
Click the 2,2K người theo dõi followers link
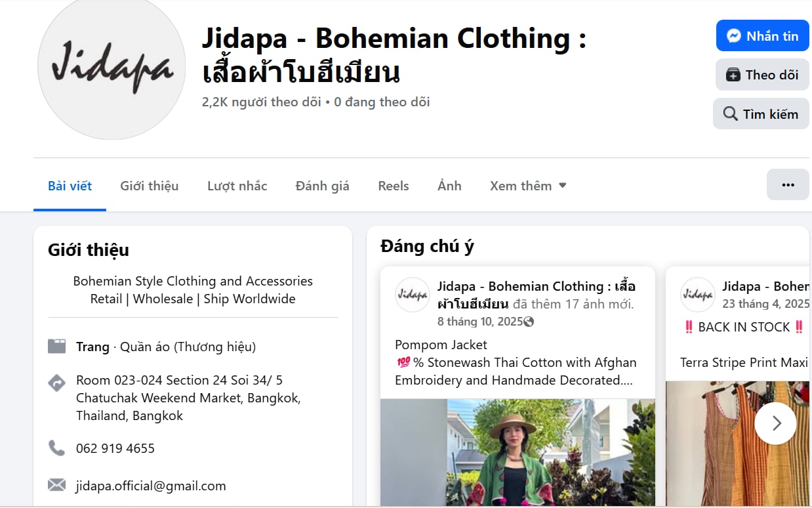coord(262,102)
